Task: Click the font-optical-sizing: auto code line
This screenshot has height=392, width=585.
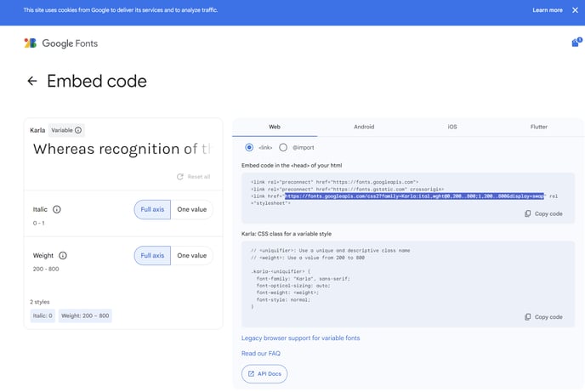Action: coord(293,286)
